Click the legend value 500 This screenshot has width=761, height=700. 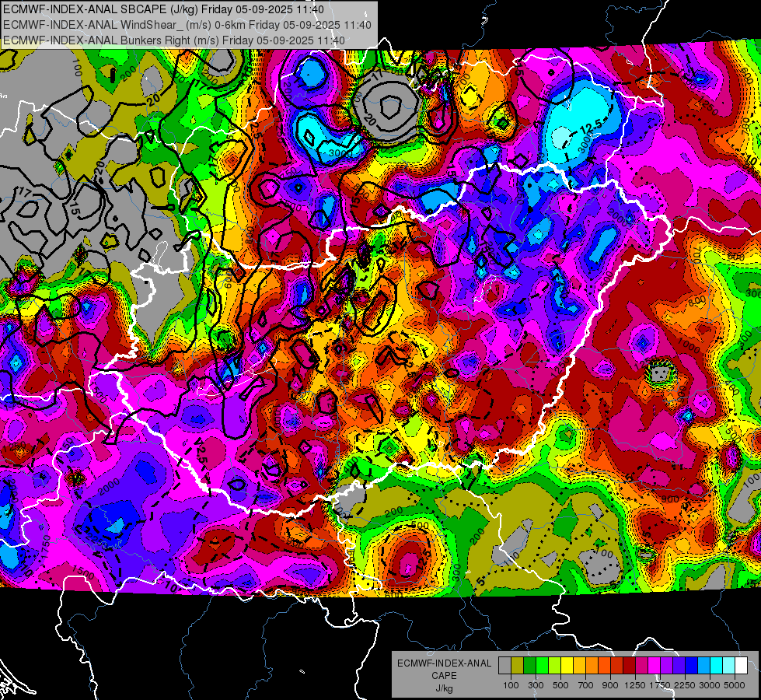tap(560, 685)
